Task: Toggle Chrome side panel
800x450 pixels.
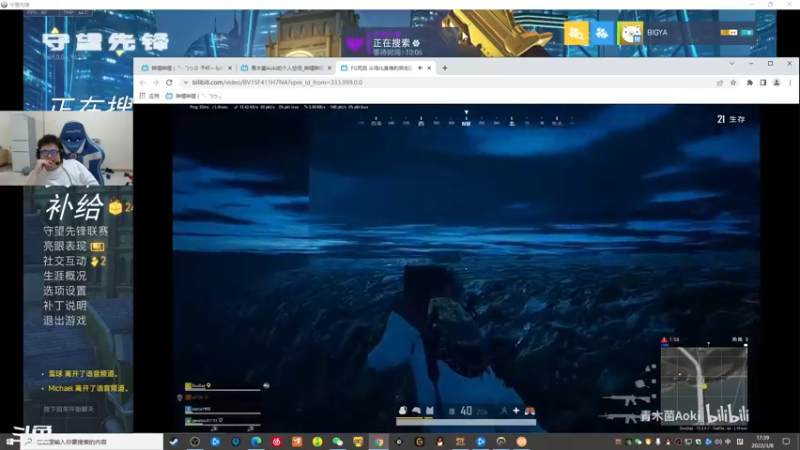Action: [763, 83]
